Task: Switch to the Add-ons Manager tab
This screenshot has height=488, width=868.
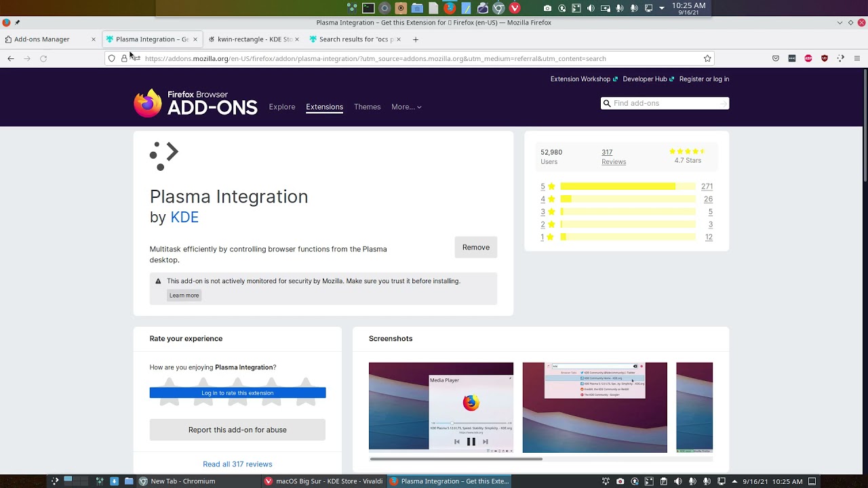Action: tap(50, 39)
